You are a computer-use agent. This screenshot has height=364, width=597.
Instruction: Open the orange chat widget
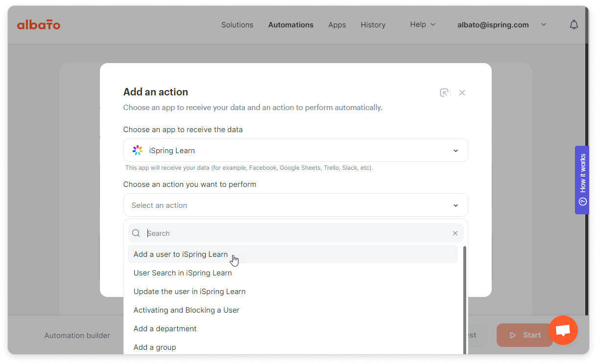(x=563, y=330)
